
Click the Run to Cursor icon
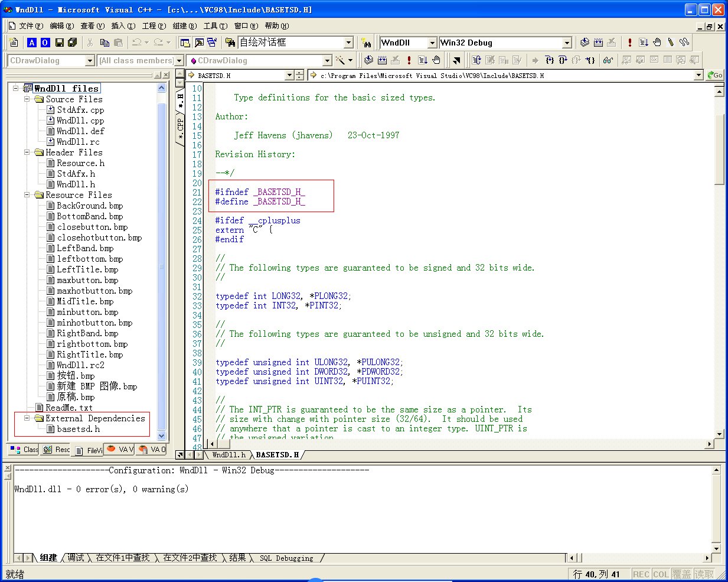tap(590, 60)
